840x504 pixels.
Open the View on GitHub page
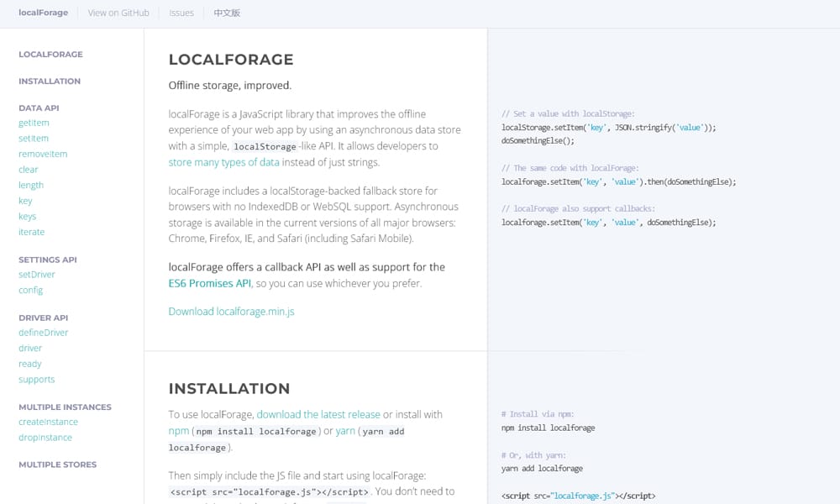(118, 13)
